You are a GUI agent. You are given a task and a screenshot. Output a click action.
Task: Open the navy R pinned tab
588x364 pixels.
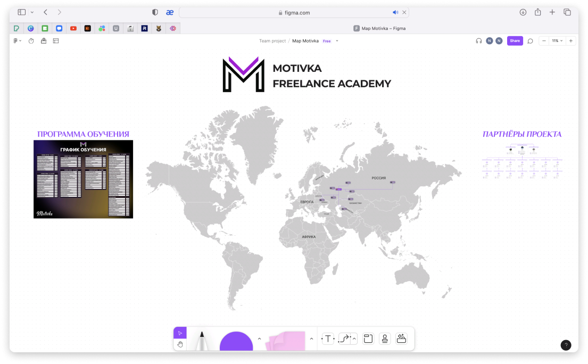pos(144,29)
